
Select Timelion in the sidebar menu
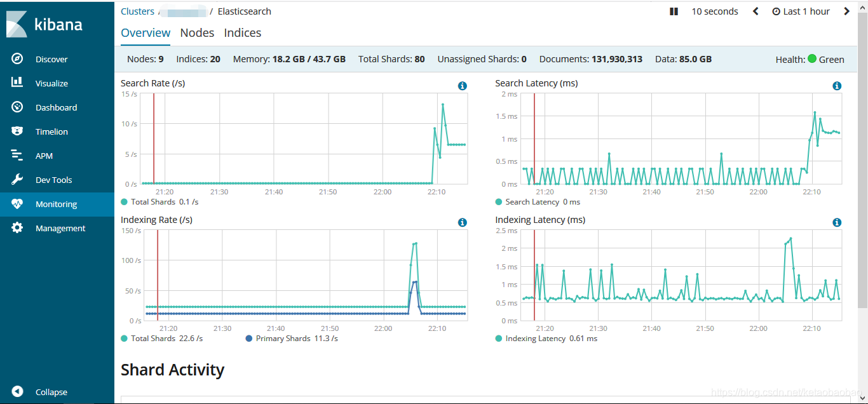51,131
